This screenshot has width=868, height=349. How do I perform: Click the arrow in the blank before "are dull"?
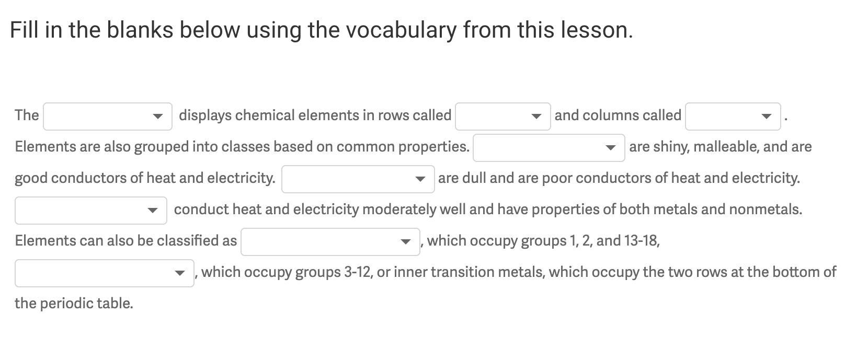tap(420, 179)
